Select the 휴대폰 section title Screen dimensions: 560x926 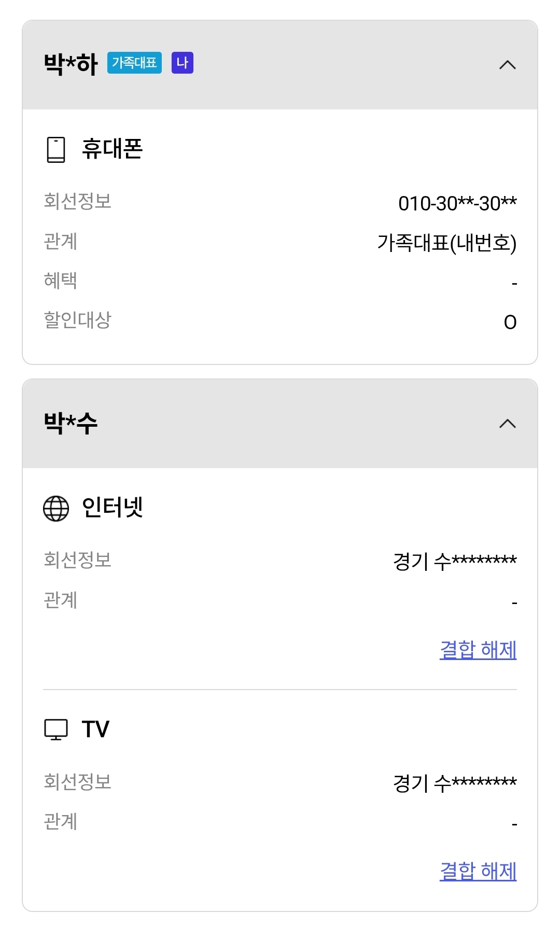point(112,149)
